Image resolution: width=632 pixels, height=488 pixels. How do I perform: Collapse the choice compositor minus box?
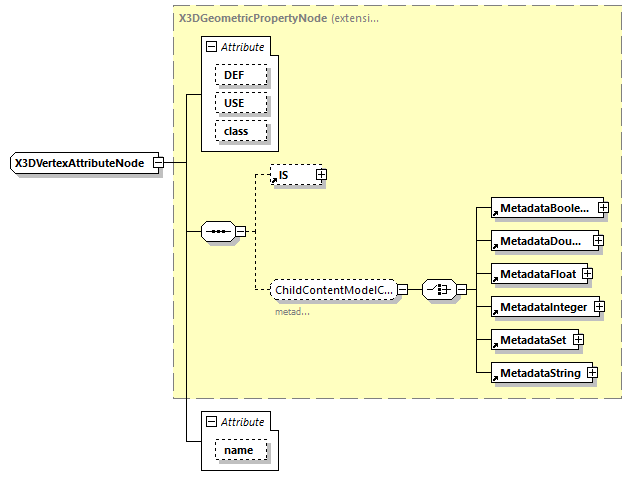461,290
